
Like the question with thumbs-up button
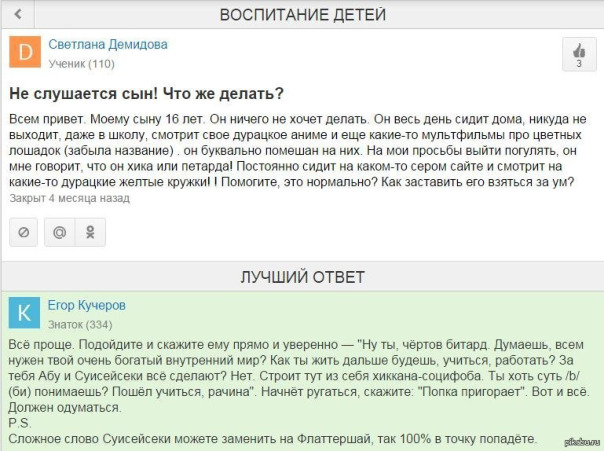point(579,54)
